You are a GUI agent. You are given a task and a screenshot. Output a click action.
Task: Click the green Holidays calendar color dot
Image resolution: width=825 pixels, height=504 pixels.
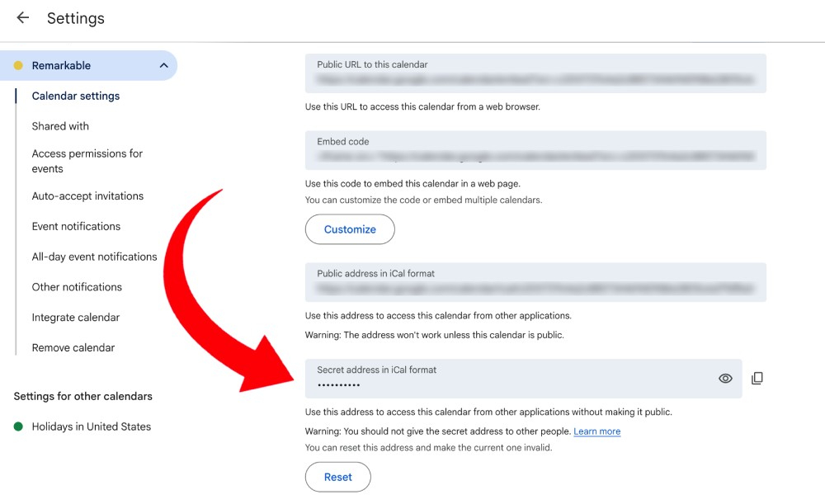coord(18,426)
